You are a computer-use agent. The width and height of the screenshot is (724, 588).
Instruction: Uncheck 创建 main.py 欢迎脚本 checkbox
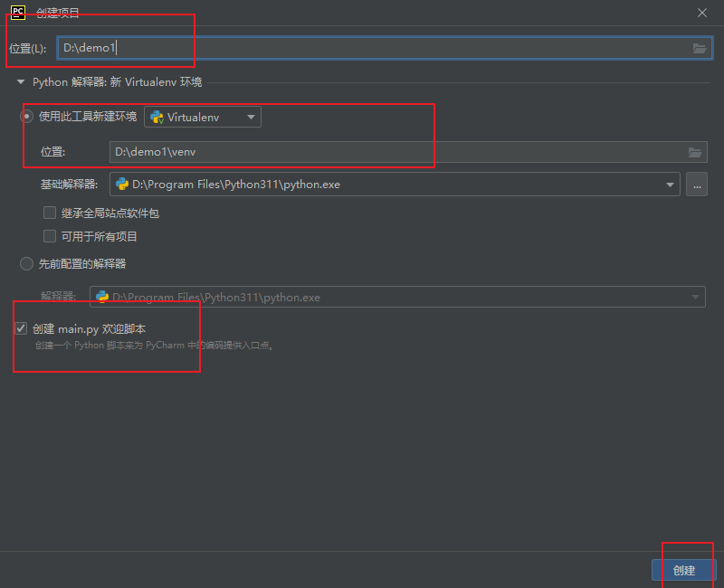click(21, 328)
